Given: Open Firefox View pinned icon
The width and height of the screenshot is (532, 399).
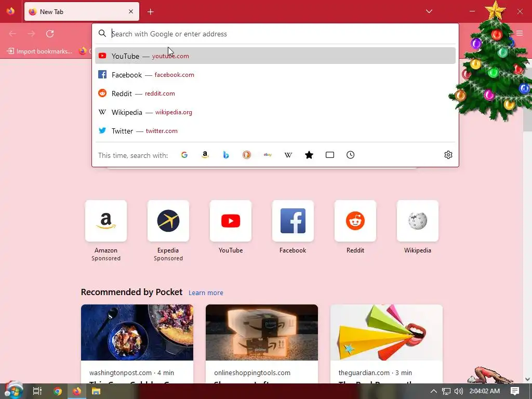Looking at the screenshot, I should 10,11.
